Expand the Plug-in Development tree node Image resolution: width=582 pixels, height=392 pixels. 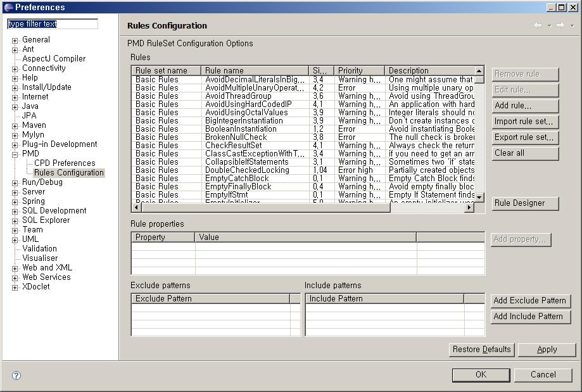pos(15,145)
